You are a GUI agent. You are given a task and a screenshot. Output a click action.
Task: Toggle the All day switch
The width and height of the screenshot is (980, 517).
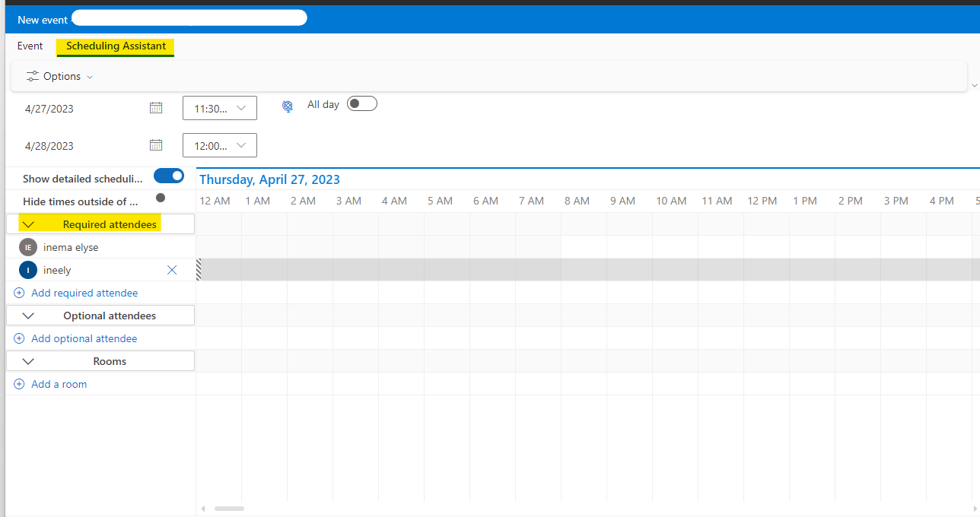coord(362,103)
